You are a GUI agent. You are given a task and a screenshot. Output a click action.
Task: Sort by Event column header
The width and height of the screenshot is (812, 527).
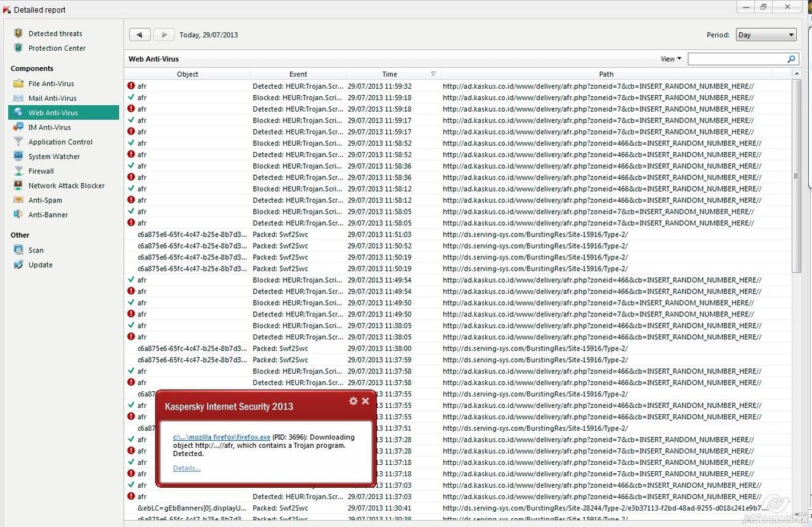[298, 74]
